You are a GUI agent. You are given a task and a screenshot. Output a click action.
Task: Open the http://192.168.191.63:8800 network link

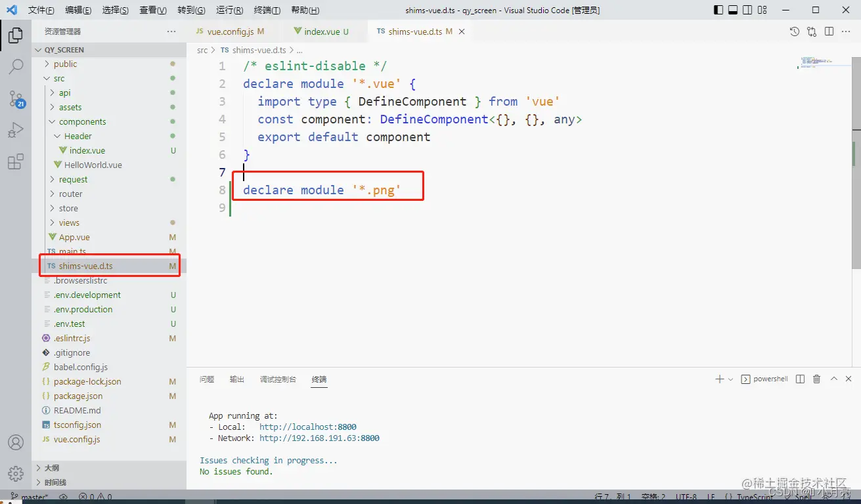tap(319, 438)
